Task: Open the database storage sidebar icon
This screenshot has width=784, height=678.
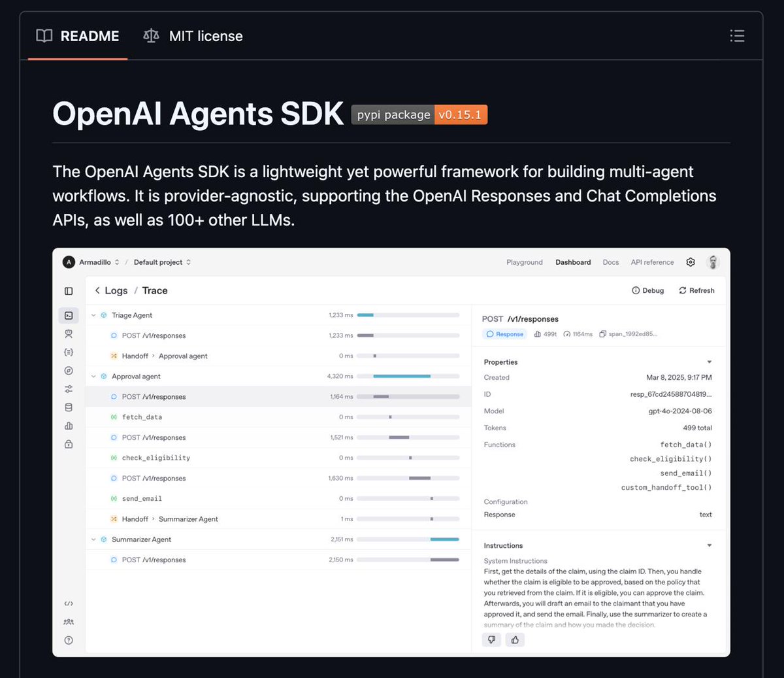Action: point(69,407)
